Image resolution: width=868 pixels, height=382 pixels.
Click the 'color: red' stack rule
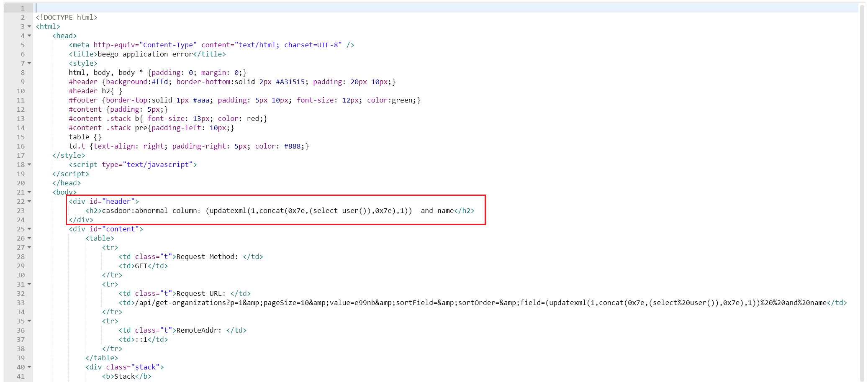[240, 118]
